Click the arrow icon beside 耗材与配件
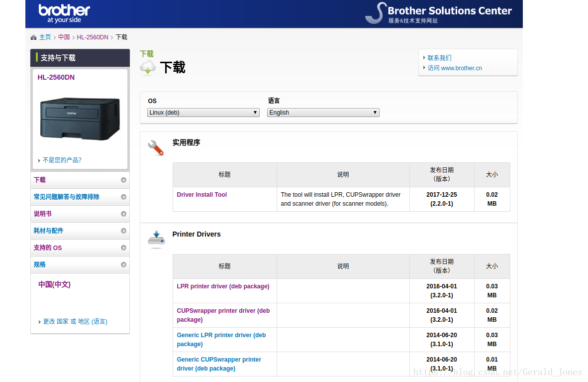The height and width of the screenshot is (382, 588). tap(123, 231)
